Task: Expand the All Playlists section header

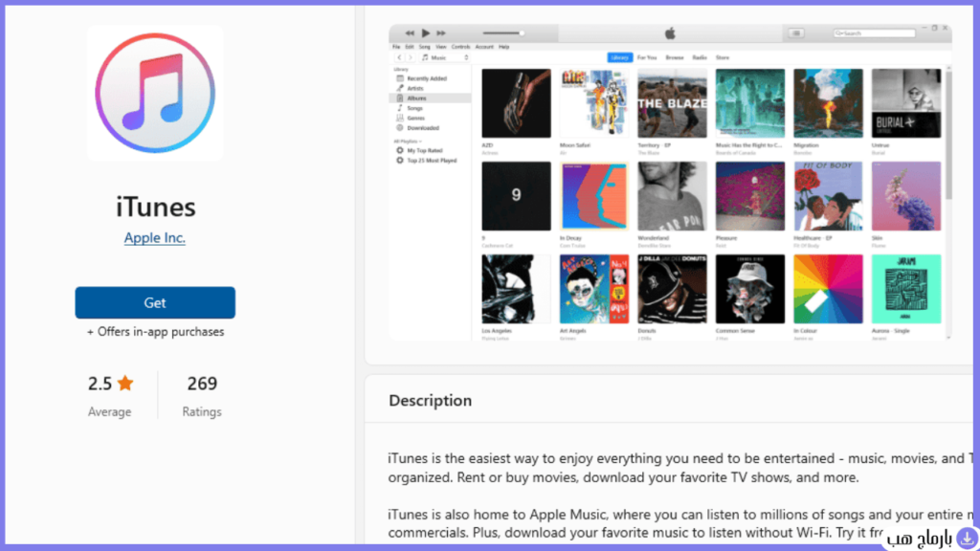Action: (408, 142)
